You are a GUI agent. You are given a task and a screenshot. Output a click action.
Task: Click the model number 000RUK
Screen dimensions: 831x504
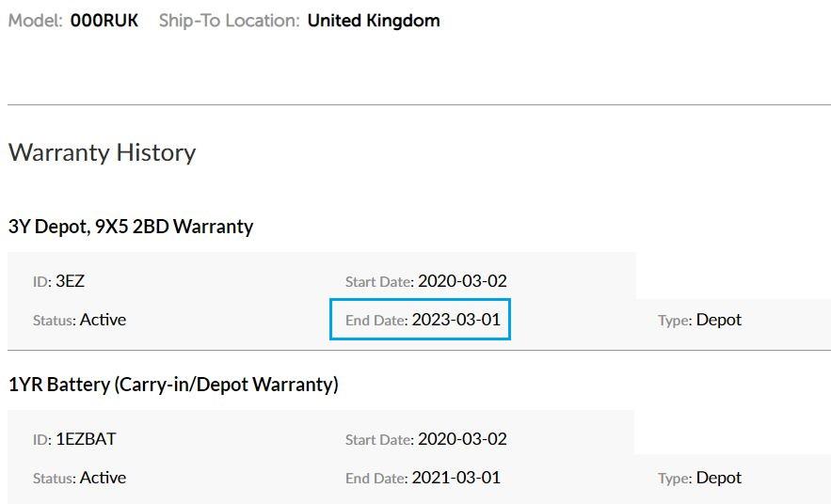(104, 21)
